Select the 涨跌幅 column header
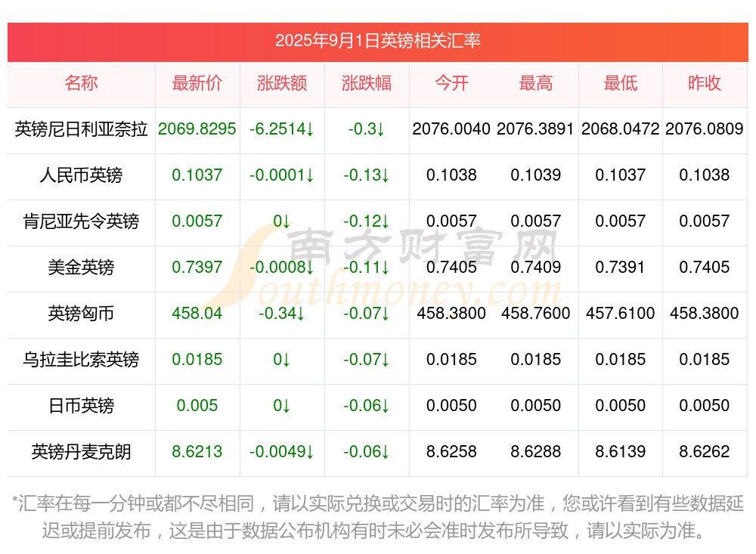The image size is (756, 554). click(x=367, y=83)
